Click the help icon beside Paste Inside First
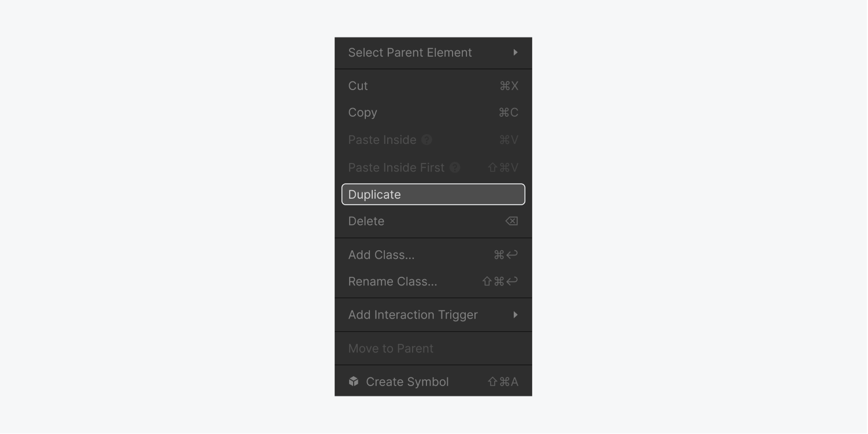The image size is (868, 434). pos(455,167)
